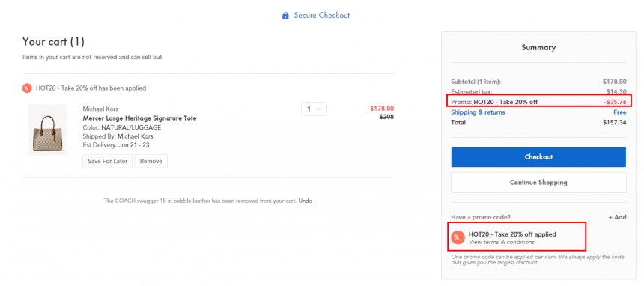Click the blue Checkout button
Screen dimensions: 644x286
tap(538, 157)
